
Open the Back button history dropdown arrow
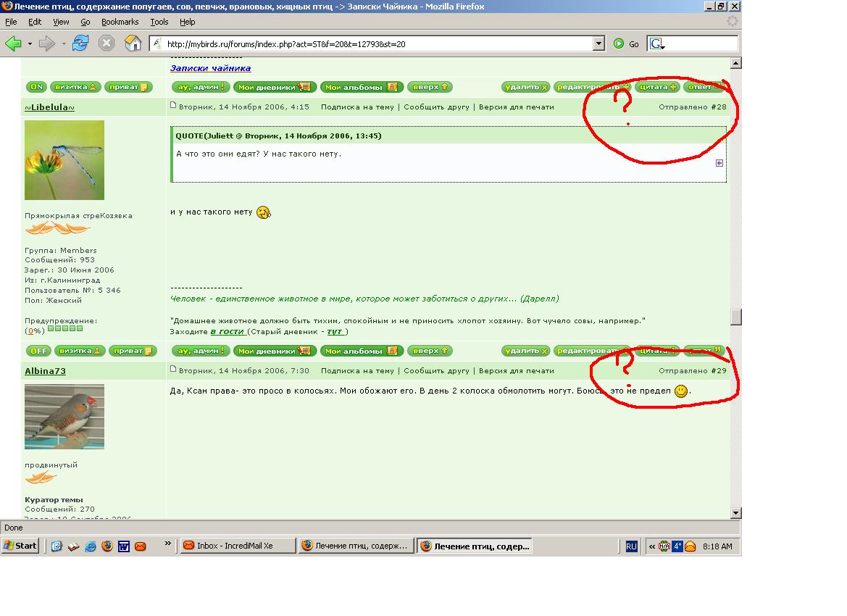click(x=30, y=43)
